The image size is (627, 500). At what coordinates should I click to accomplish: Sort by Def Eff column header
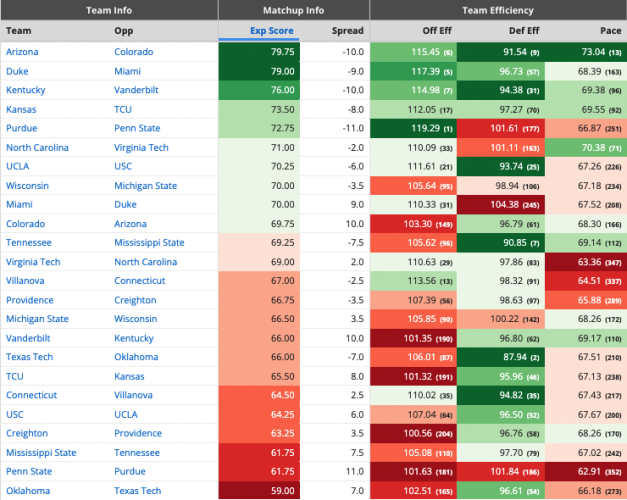pos(524,31)
